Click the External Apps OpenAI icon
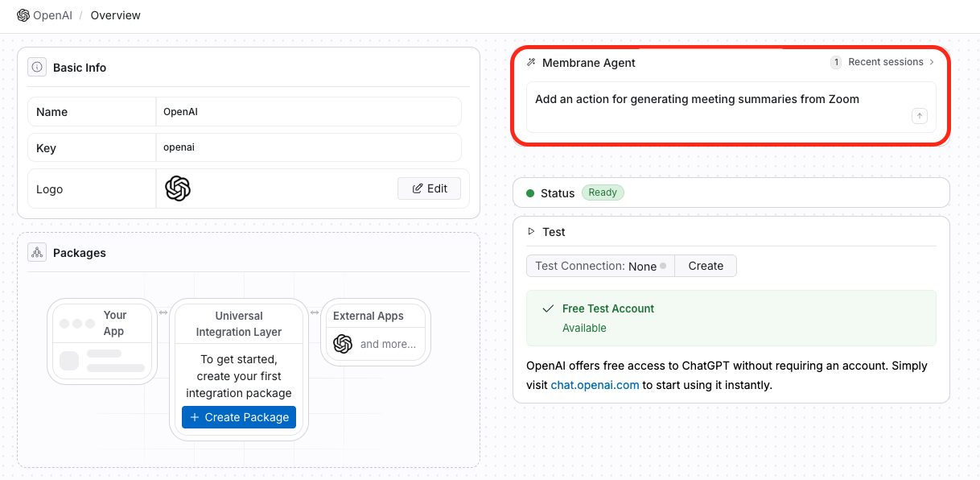980x480 pixels. click(343, 344)
